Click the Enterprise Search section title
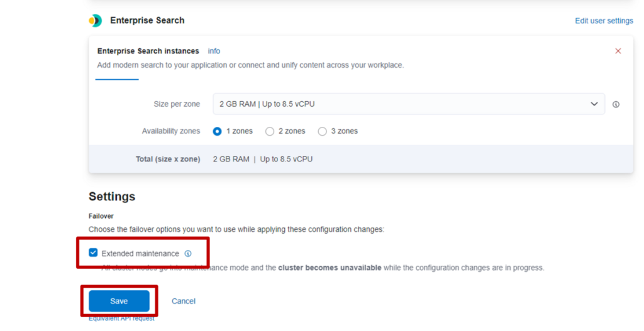644x331 pixels. tap(147, 21)
